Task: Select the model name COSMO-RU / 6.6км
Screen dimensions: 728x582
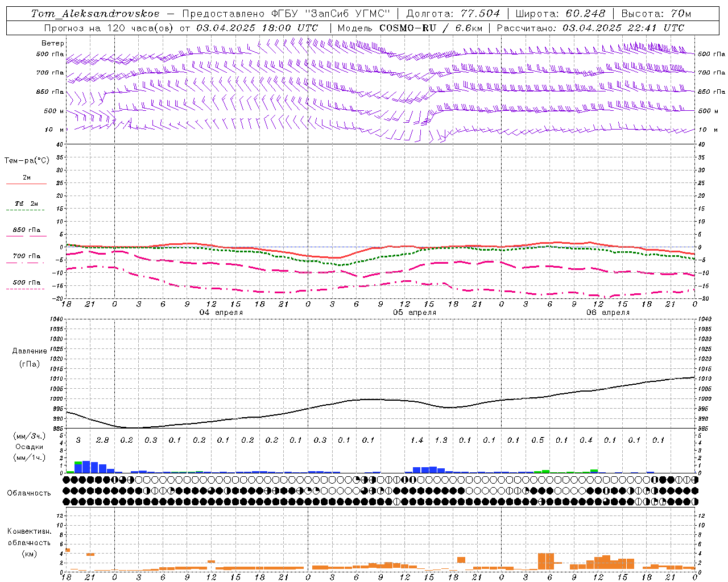Action: click(431, 28)
